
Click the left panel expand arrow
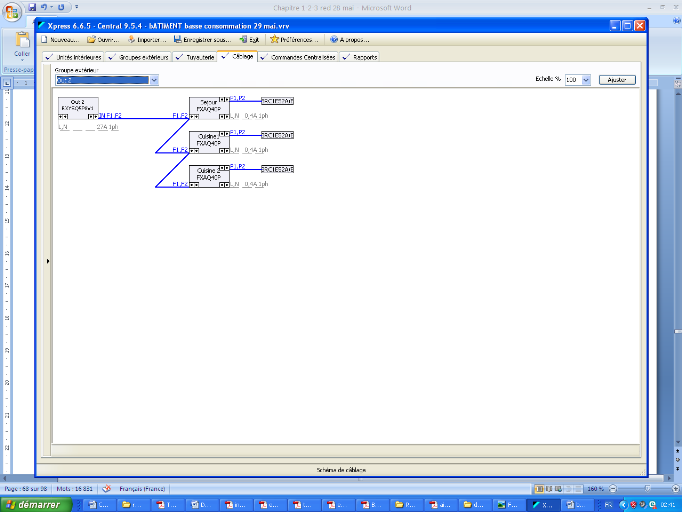[x=48, y=261]
